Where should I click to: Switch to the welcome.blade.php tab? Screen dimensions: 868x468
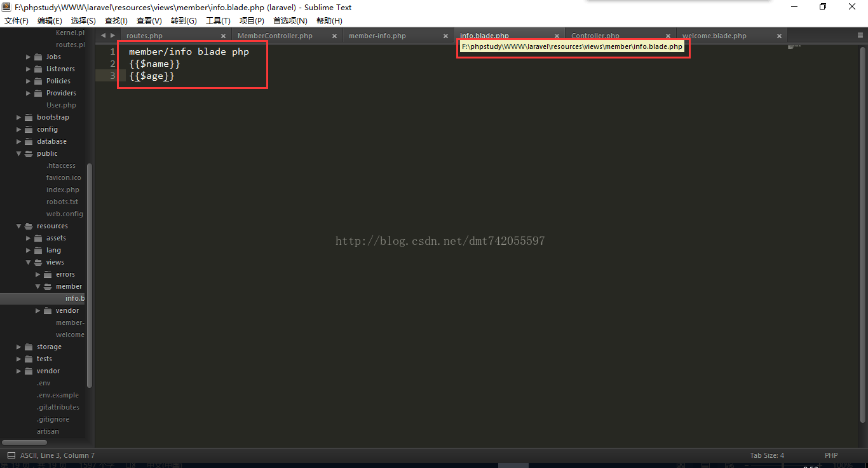tap(714, 36)
